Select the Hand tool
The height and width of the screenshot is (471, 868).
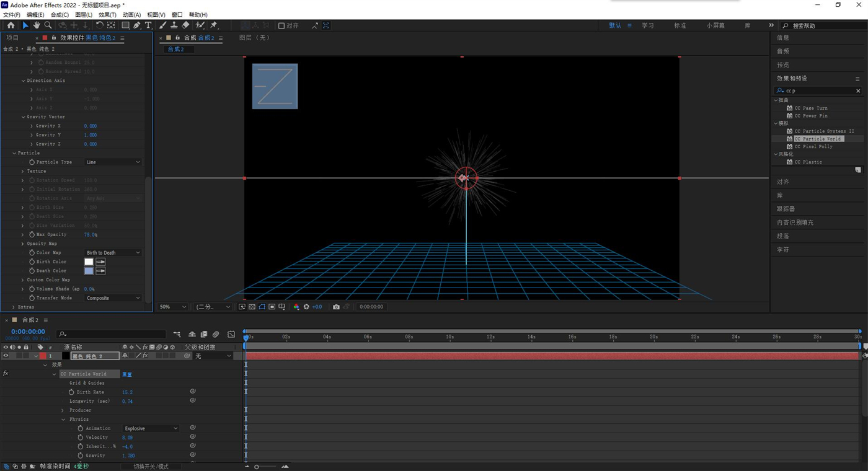37,25
